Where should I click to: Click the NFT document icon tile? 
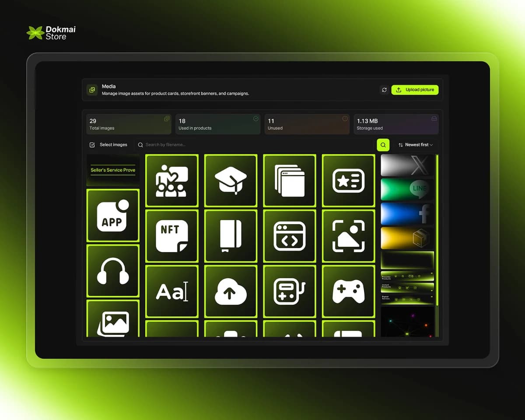172,235
